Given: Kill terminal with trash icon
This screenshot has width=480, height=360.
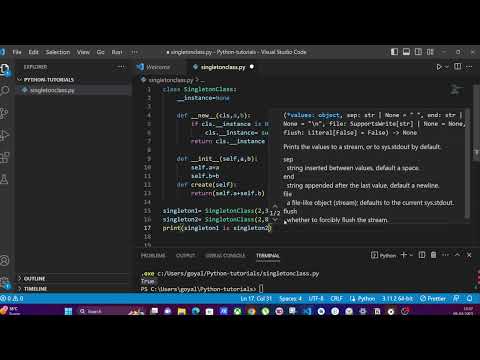Looking at the screenshot, I should [433, 255].
